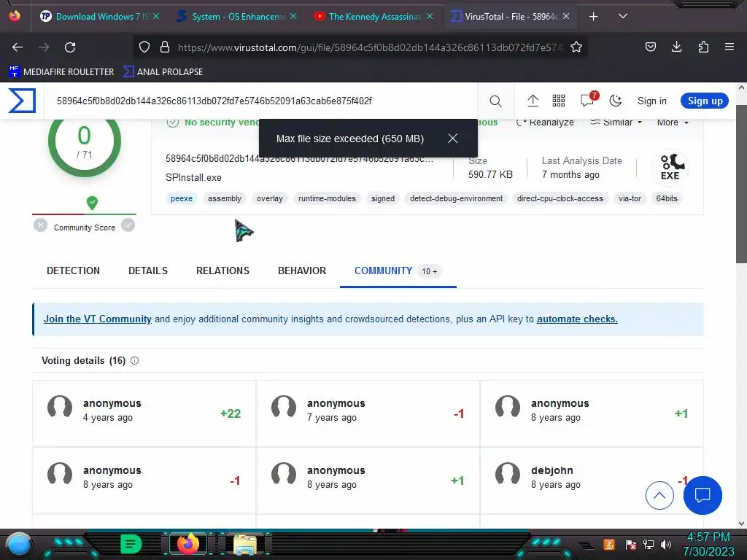Click the volume speaker tray icon

pyautogui.click(x=666, y=544)
